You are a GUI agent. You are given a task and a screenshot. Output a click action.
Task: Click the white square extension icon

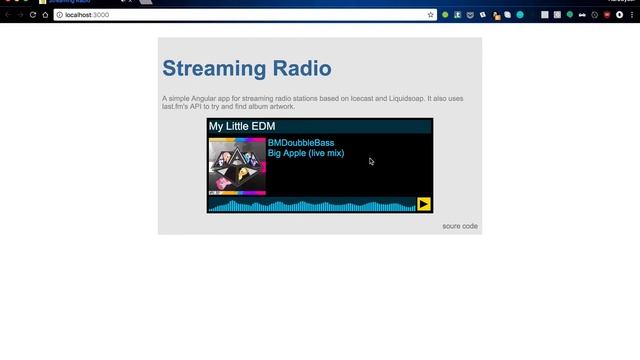pyautogui.click(x=544, y=15)
